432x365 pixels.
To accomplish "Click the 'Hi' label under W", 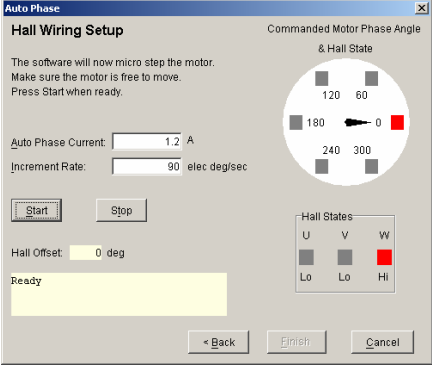I will point(383,277).
